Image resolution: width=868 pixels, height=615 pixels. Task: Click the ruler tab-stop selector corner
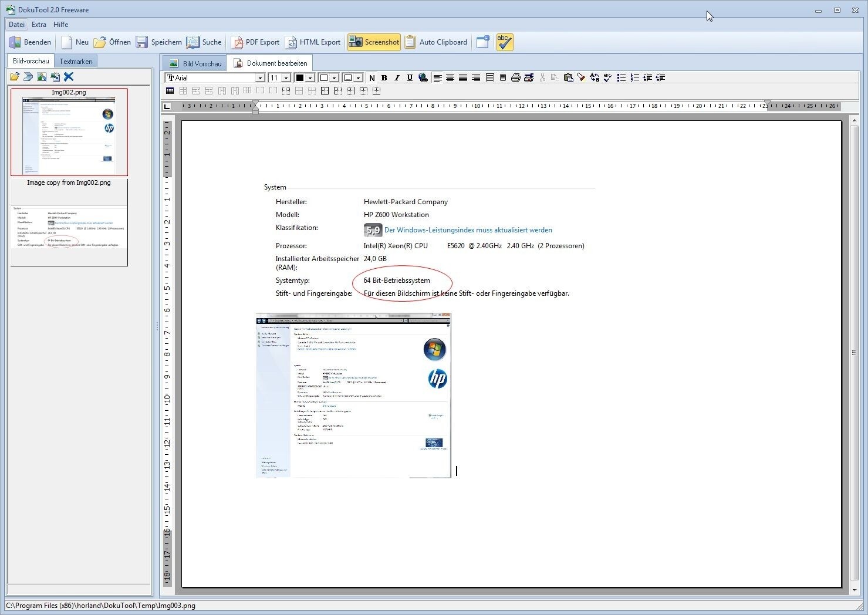[x=167, y=106]
